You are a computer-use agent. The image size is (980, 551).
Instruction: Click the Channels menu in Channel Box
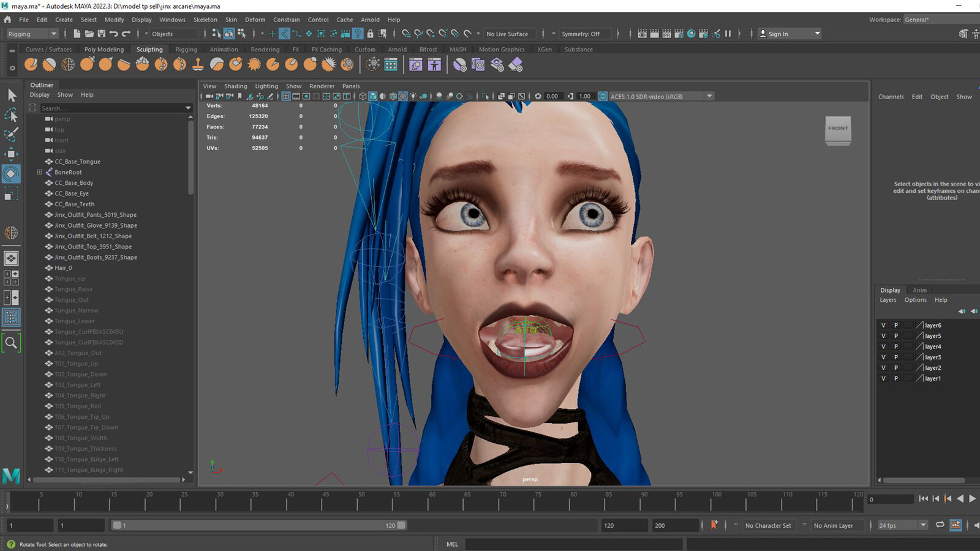point(891,97)
